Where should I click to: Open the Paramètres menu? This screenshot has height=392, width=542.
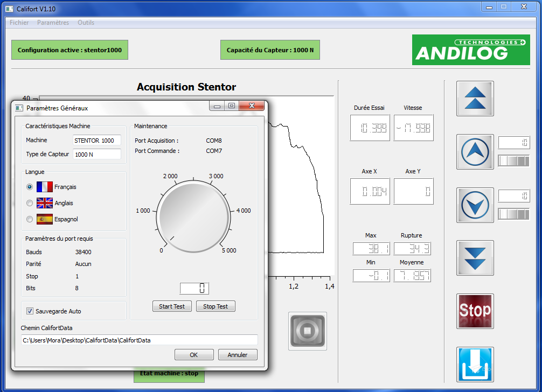[x=53, y=23]
